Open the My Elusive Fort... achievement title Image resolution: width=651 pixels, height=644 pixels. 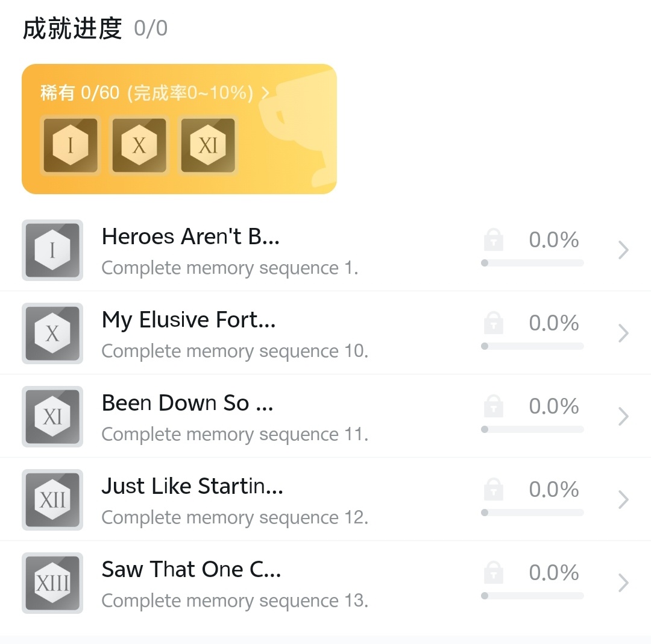[189, 320]
